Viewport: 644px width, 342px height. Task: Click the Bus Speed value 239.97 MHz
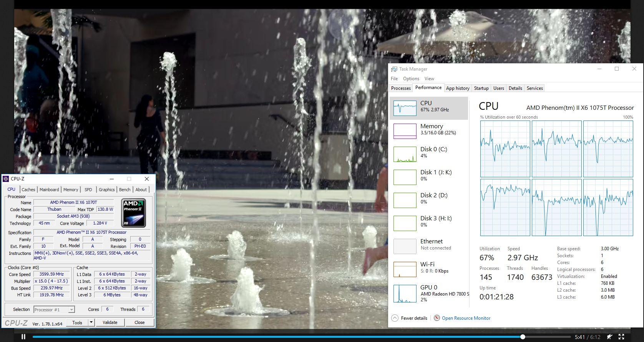(x=51, y=288)
